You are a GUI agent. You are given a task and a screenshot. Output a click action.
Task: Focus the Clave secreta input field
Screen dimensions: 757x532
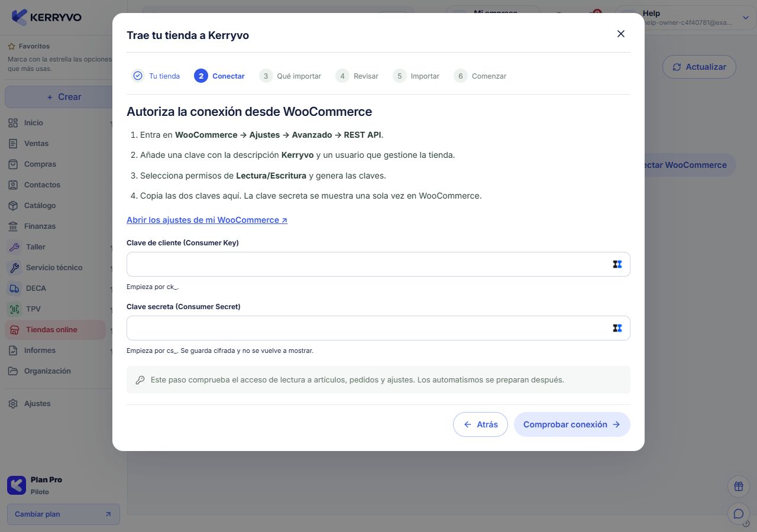click(378, 328)
